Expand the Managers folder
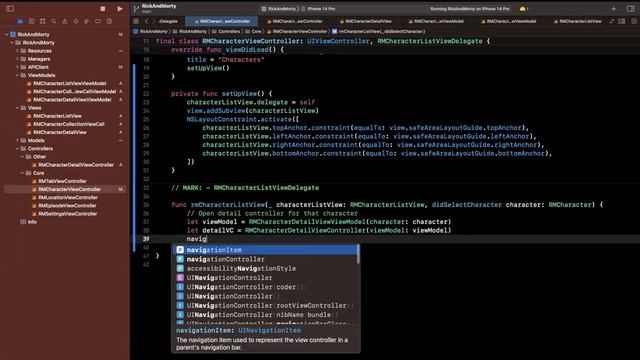Screen dimensions: 640x360 tap(17, 59)
